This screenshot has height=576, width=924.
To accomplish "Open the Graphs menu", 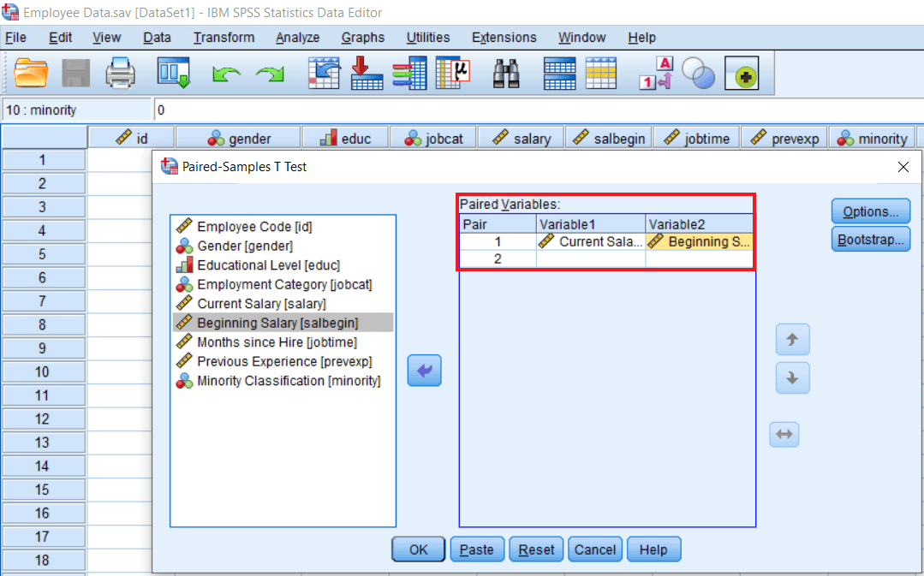I will (363, 38).
